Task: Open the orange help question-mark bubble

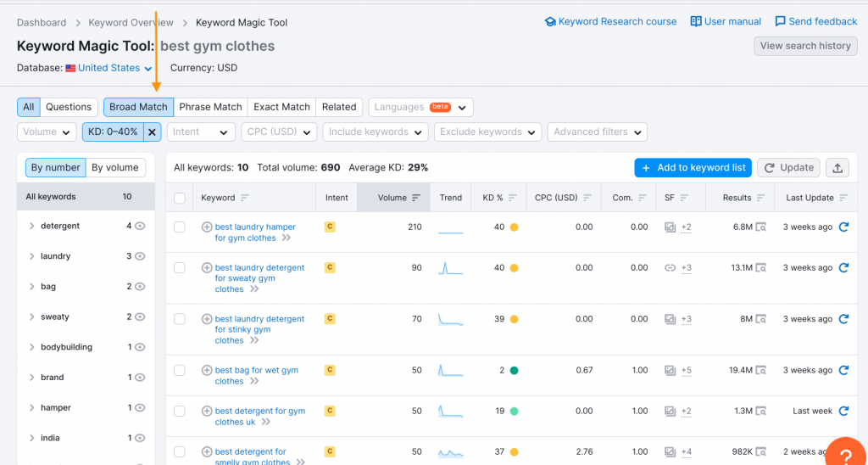Action: click(x=846, y=452)
